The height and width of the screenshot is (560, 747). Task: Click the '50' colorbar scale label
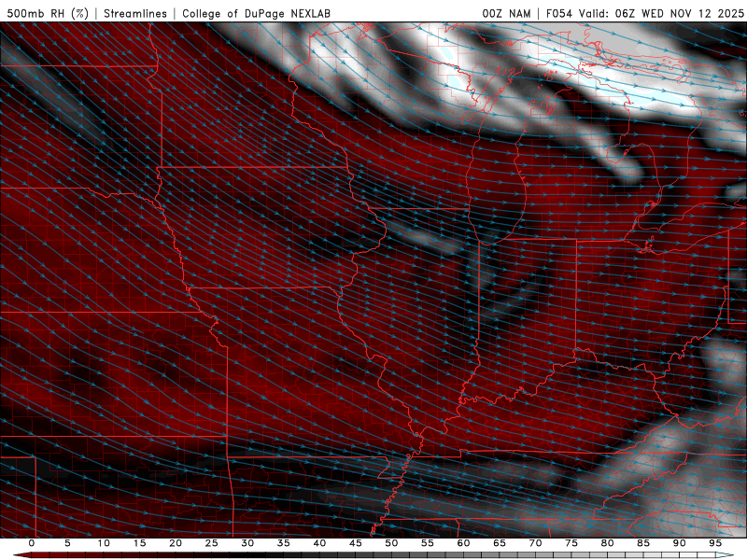391,543
